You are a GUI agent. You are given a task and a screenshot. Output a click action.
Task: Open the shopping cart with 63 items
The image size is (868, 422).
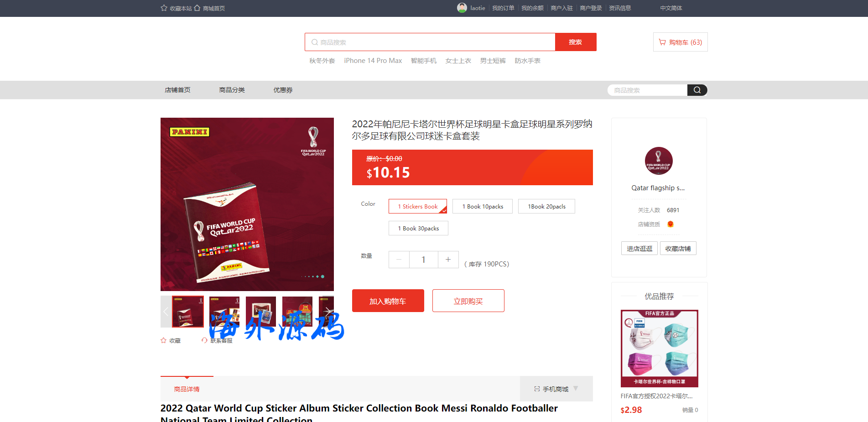[x=680, y=42]
